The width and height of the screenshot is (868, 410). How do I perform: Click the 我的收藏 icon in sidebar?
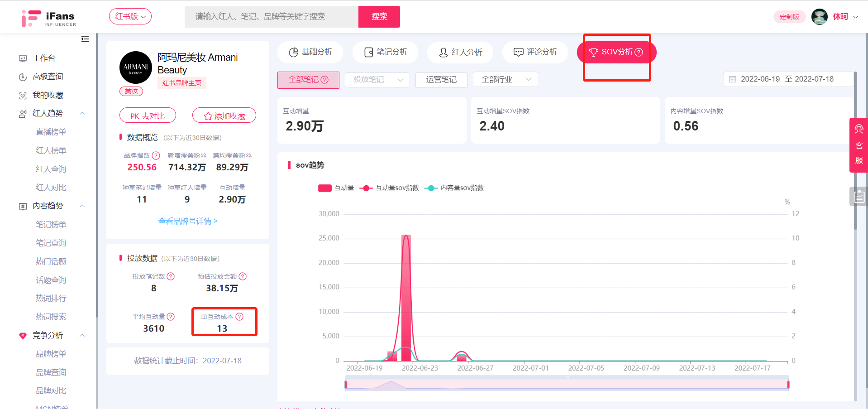tap(23, 96)
